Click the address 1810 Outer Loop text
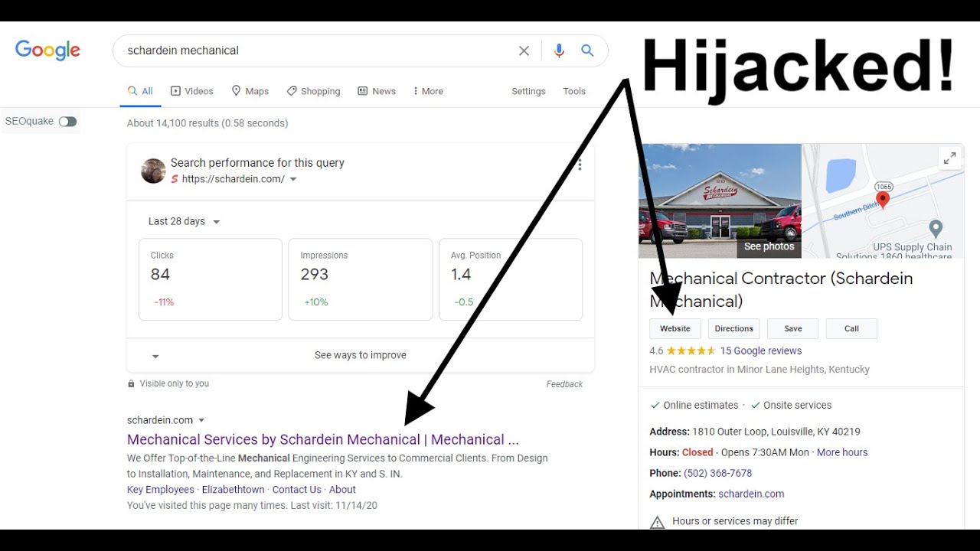980x551 pixels. coord(776,432)
